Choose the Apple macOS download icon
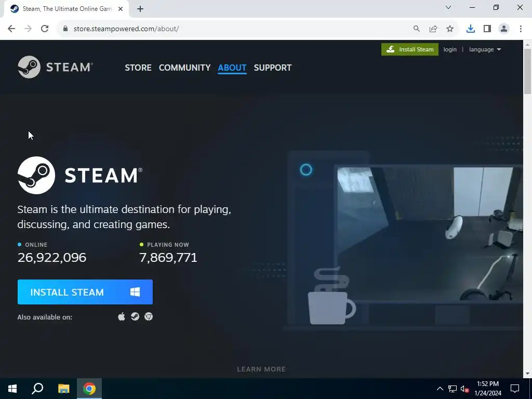Screen dimensions: 532x399 click(x=122, y=316)
